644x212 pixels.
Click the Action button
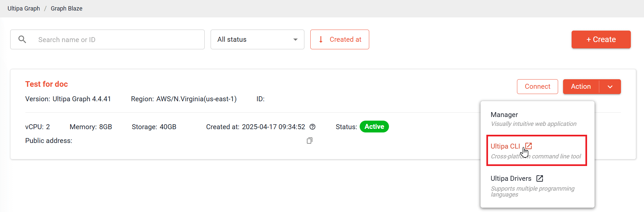581,87
